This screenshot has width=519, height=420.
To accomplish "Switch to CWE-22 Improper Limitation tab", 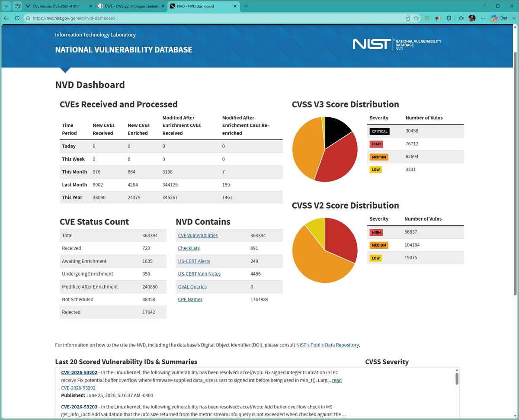I will [130, 6].
